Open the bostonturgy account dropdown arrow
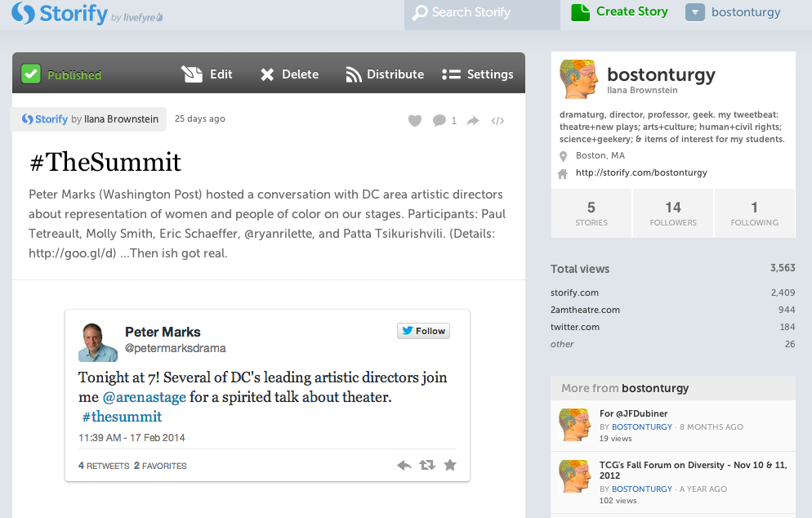The image size is (812, 518). coord(695,12)
